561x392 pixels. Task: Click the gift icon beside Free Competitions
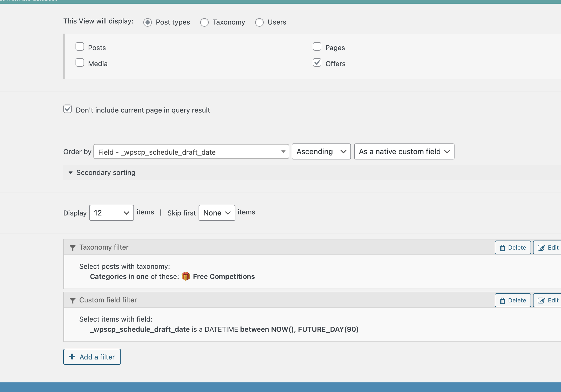[186, 276]
